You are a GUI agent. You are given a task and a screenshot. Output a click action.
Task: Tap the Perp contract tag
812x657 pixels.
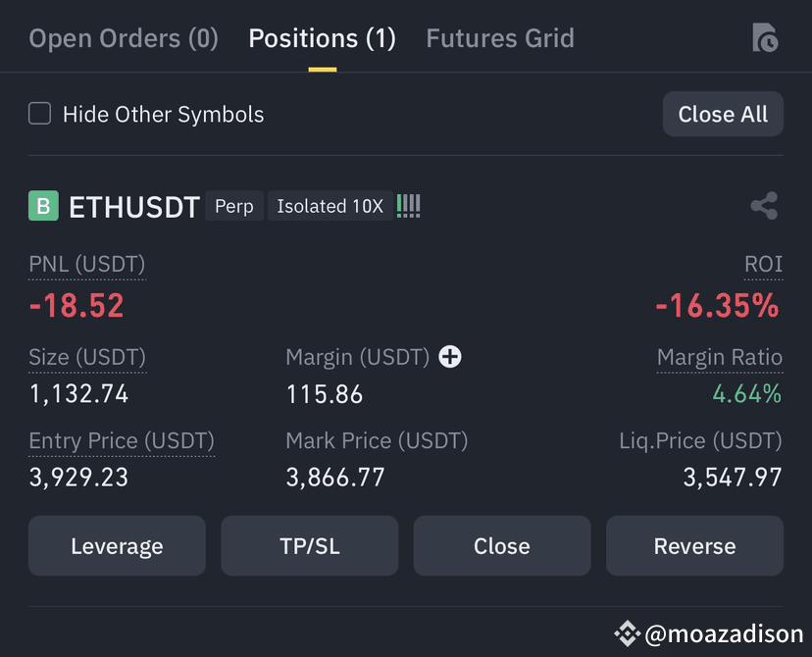coord(234,206)
